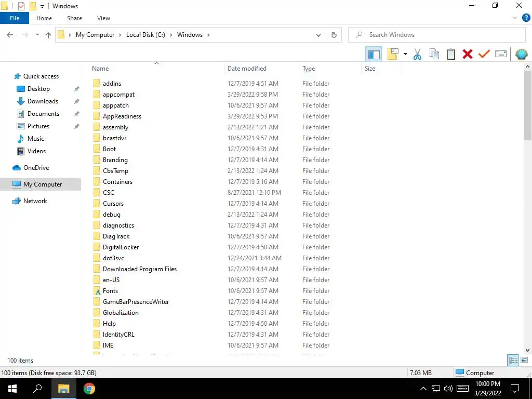Open the quick access toolbar customize arrow

coord(43,6)
